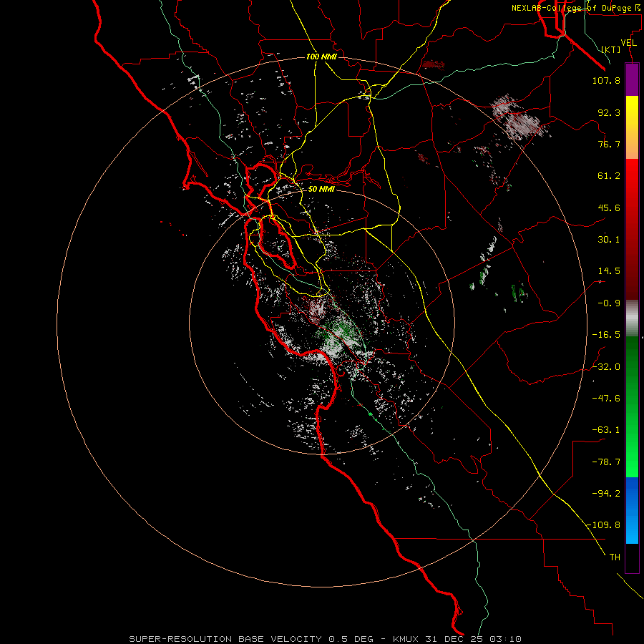The height and width of the screenshot is (644, 644).
Task: Click the 107.8 velocity scale value
Action: point(606,80)
